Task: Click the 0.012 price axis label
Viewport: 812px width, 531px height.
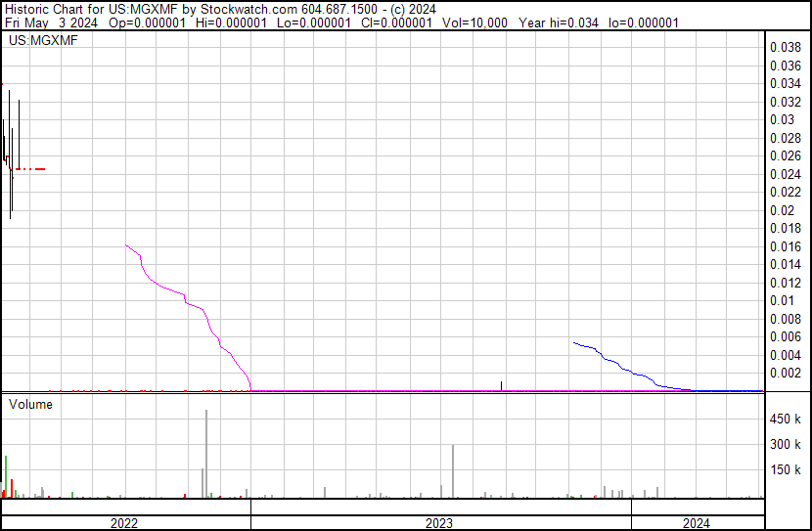Action: click(785, 283)
